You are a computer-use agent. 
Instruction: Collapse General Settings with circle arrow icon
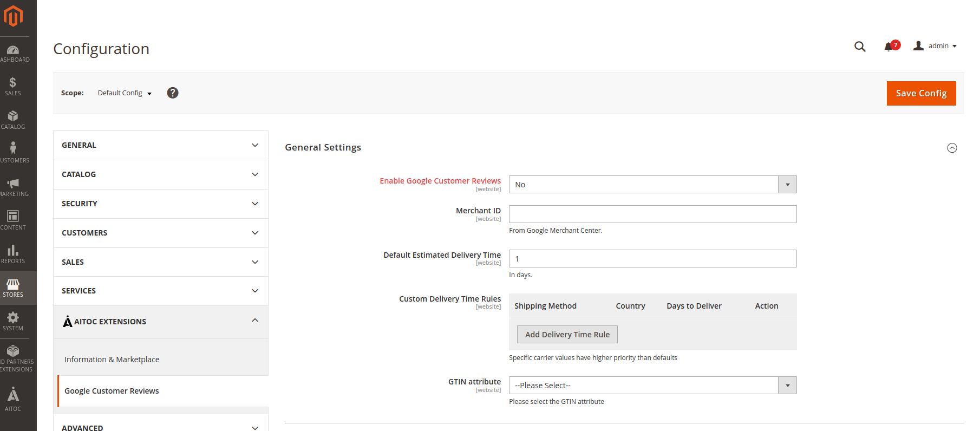click(952, 148)
